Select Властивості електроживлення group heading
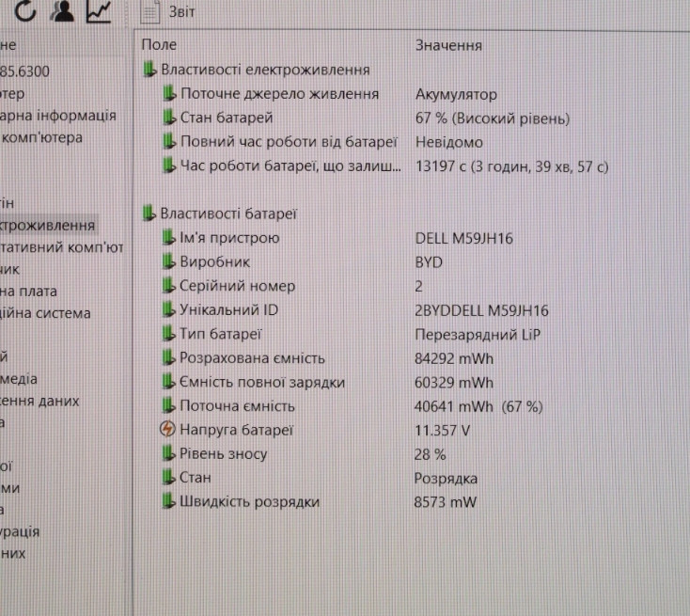Image resolution: width=690 pixels, height=616 pixels. tap(265, 70)
